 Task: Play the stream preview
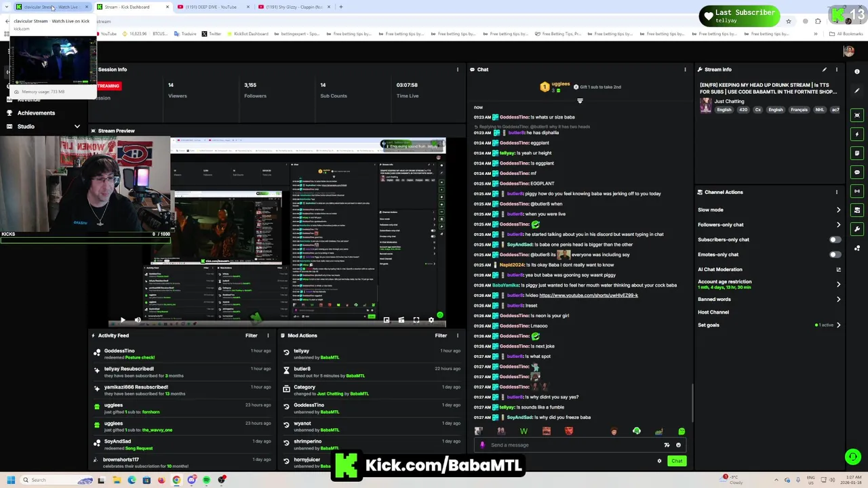[x=123, y=320]
